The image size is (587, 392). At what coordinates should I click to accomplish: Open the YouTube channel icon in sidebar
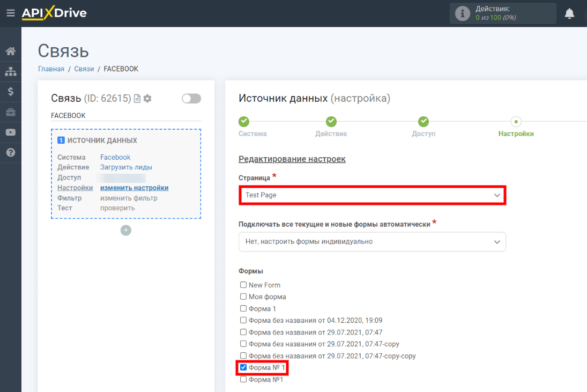10,132
